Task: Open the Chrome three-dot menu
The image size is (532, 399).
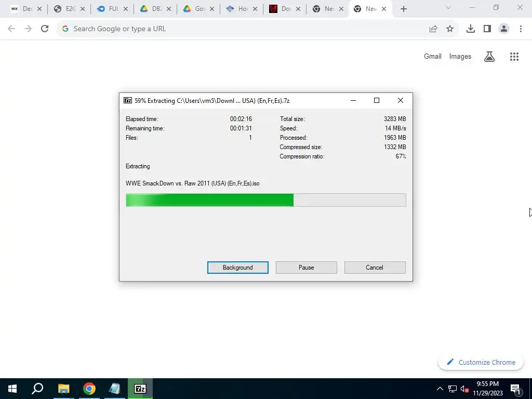Action: coord(521,29)
